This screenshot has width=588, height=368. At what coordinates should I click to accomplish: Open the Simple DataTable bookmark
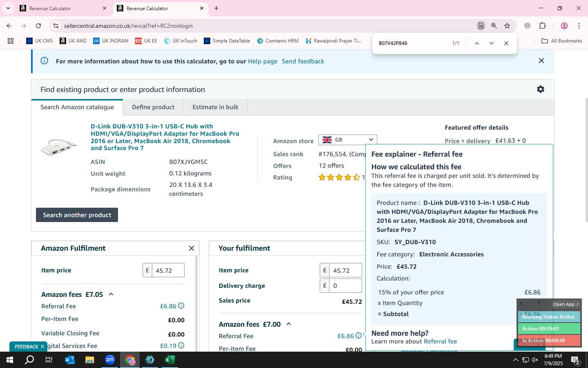click(227, 41)
